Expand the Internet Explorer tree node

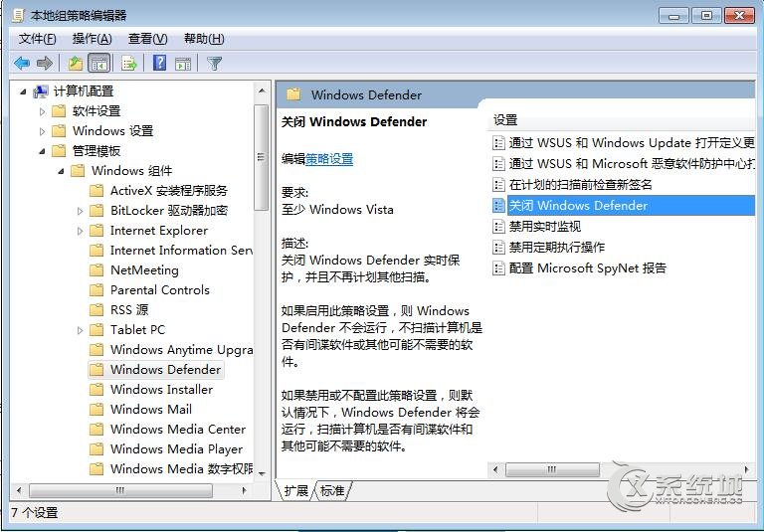[x=80, y=231]
